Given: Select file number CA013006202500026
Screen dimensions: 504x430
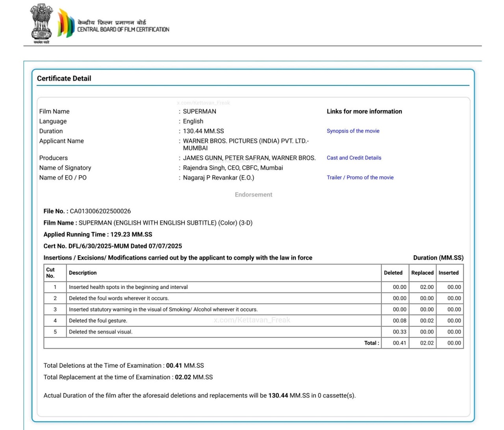Looking at the screenshot, I should 100,211.
